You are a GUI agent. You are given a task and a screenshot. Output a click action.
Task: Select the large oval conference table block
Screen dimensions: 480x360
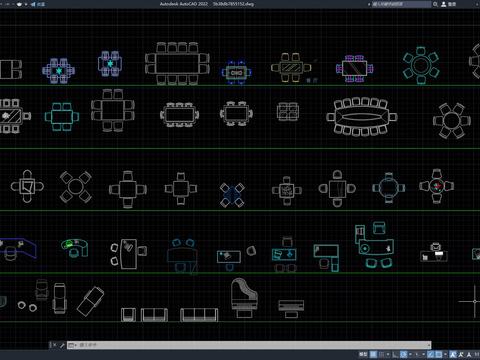362,117
